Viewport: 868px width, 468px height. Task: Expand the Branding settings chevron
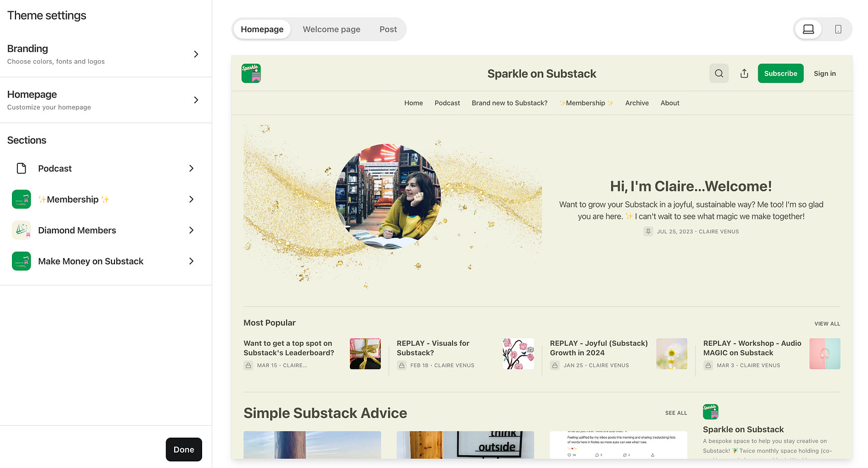pos(196,54)
